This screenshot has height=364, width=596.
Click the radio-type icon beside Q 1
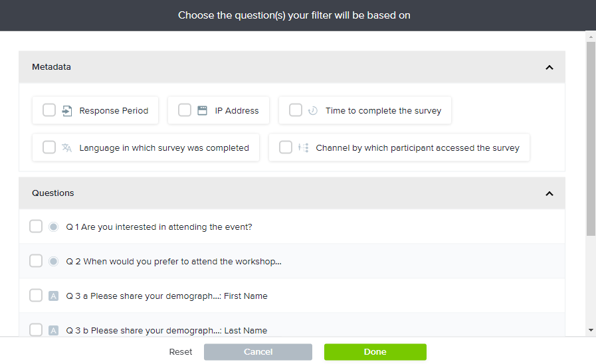pos(54,227)
